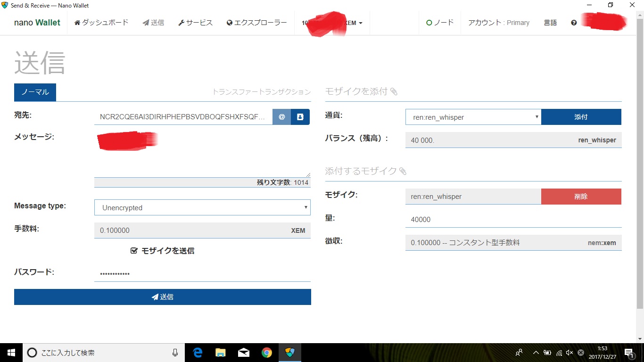Open the address book icon button
Screen dimensions: 644x362
click(300, 117)
